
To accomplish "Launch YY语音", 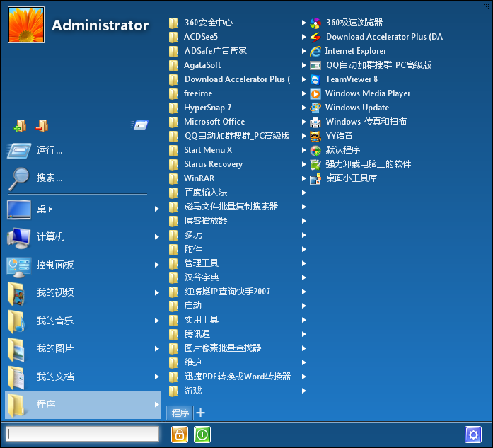I will [x=332, y=136].
